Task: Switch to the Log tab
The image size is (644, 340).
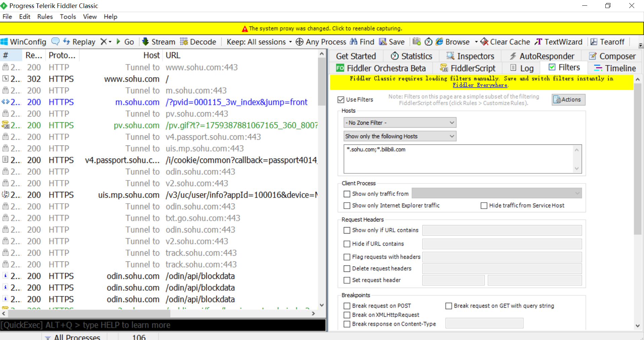Action: [x=522, y=68]
